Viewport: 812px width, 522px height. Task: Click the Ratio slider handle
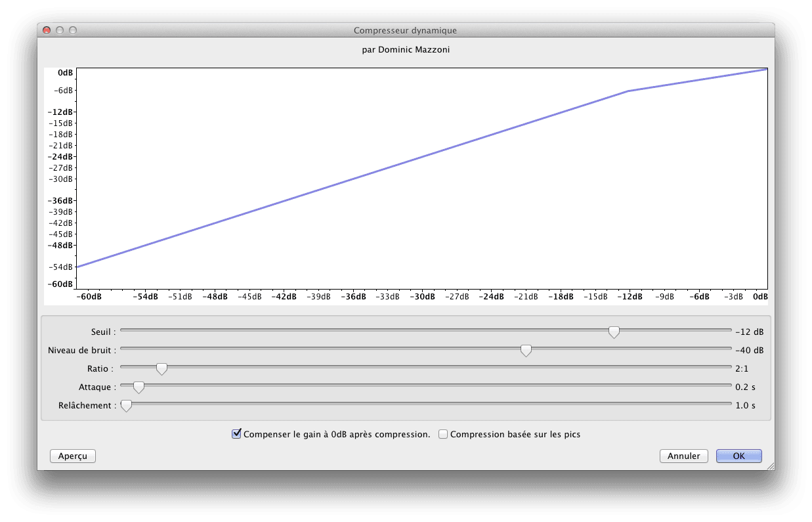tap(161, 369)
